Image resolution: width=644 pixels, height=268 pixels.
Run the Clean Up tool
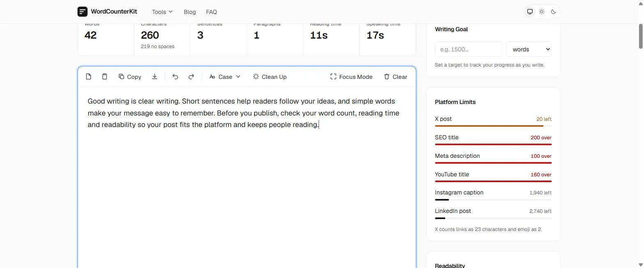point(270,76)
